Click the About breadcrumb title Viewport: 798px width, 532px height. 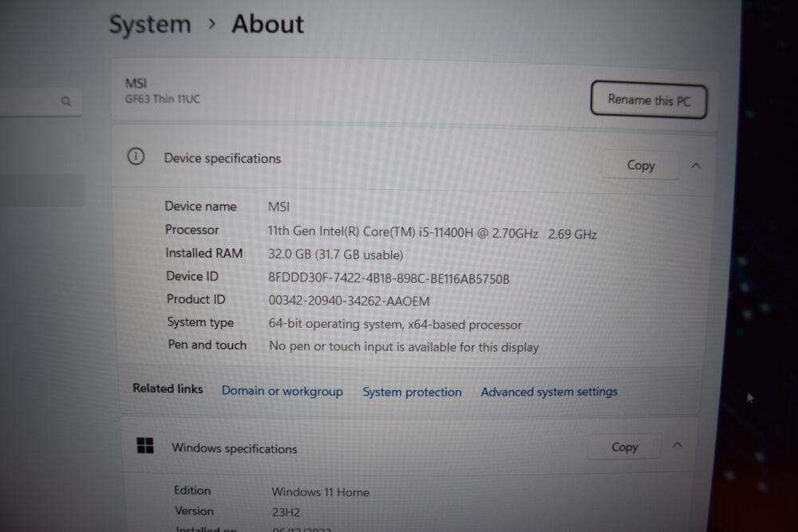point(267,24)
